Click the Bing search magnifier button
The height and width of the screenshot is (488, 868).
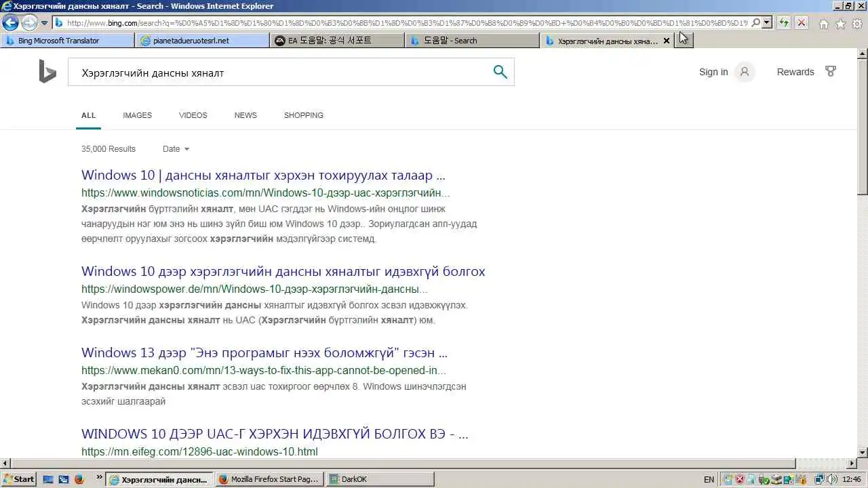pos(500,72)
